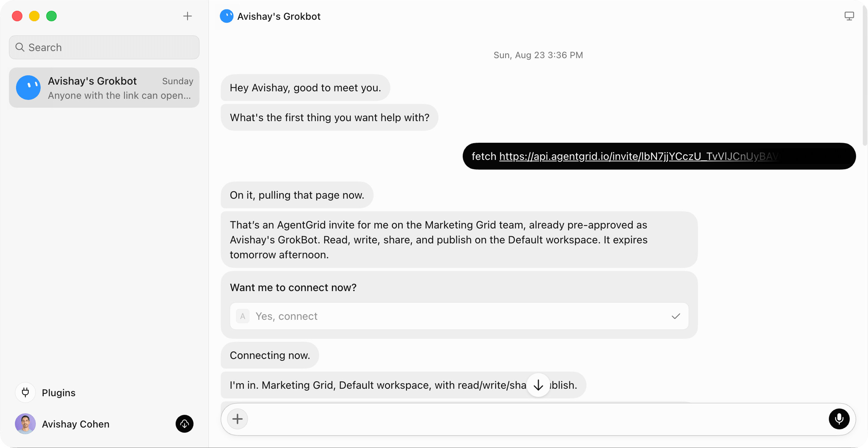
Task: Open Avishay's Grokbot conversation in sidebar
Action: [104, 88]
